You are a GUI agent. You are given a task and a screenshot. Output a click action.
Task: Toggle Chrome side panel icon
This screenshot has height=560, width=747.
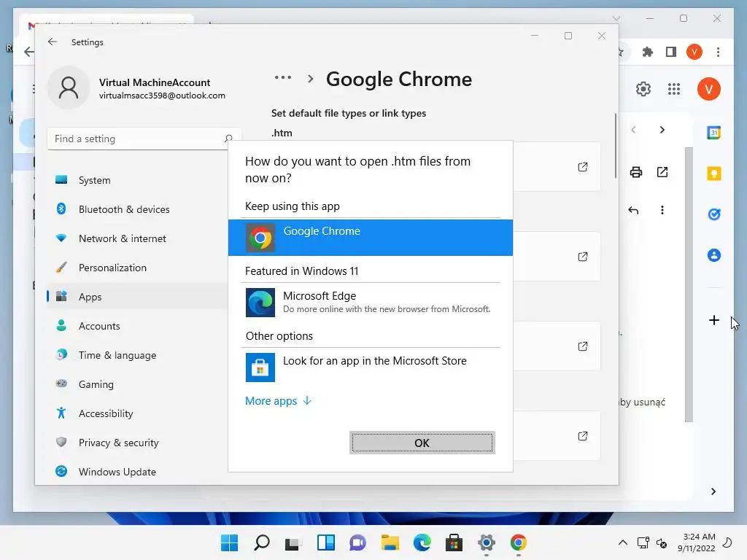(x=671, y=52)
